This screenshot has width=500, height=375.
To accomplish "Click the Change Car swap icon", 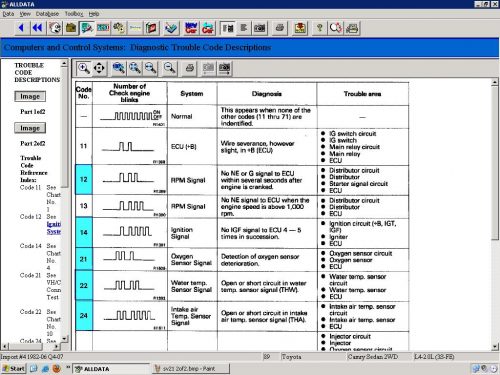I will pos(208,28).
